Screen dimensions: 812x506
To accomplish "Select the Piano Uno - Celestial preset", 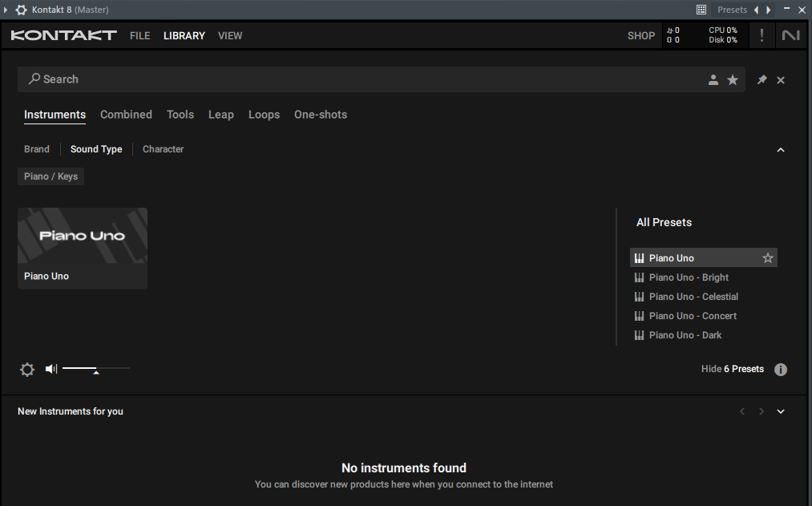I will pyautogui.click(x=693, y=297).
